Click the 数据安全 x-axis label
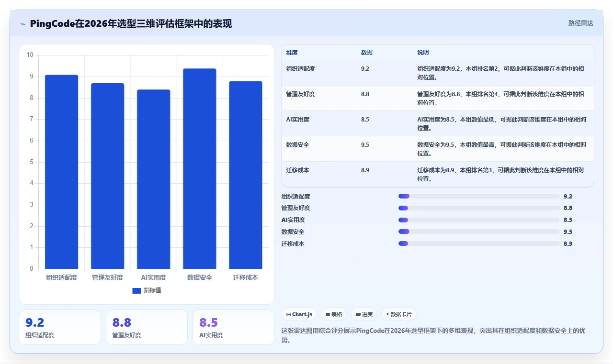 point(200,277)
